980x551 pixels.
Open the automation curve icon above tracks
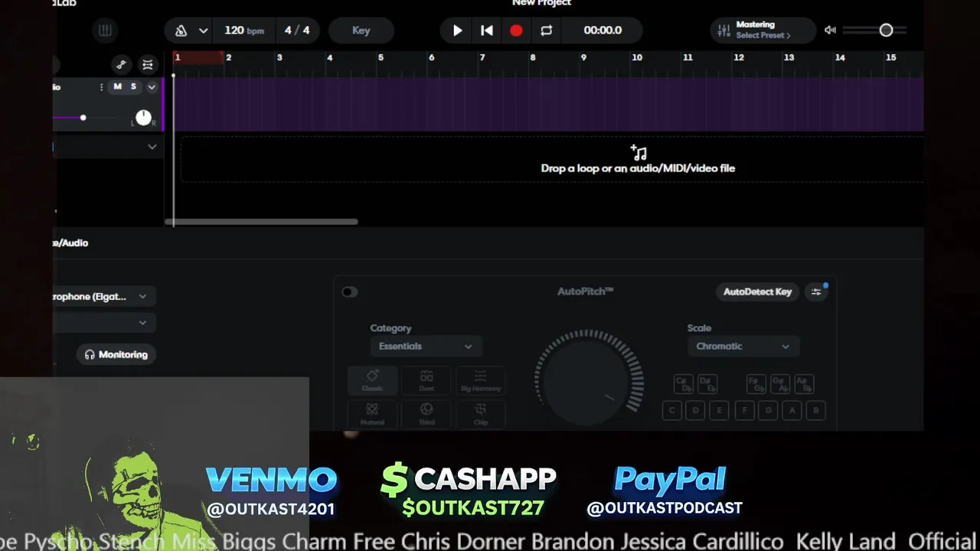point(121,64)
